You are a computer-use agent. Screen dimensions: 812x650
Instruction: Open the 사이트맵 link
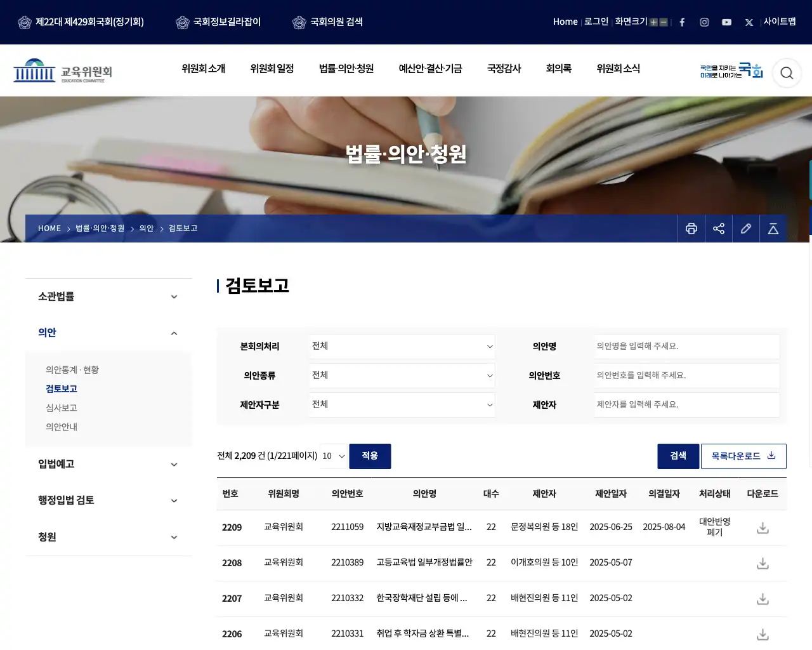click(780, 22)
